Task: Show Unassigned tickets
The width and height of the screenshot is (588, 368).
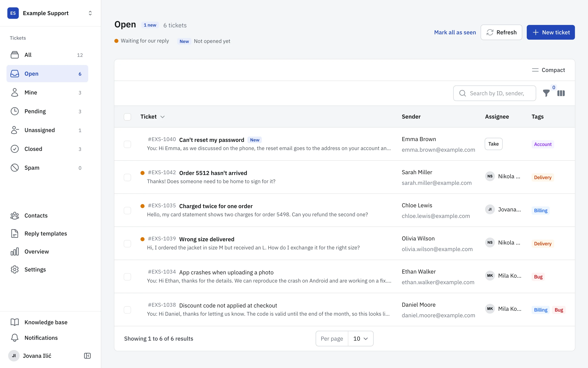Action: [x=47, y=130]
